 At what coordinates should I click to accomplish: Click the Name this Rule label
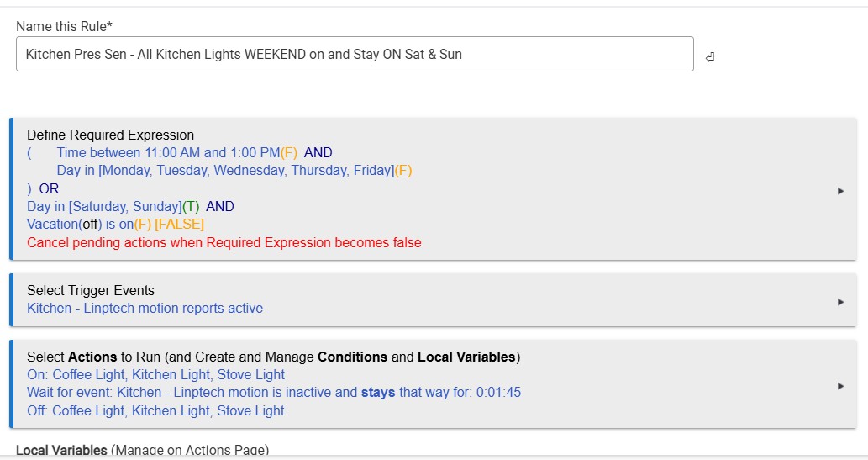[64, 27]
